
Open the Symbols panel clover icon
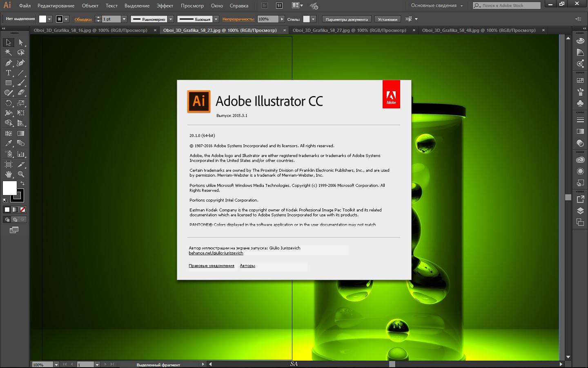click(x=580, y=103)
